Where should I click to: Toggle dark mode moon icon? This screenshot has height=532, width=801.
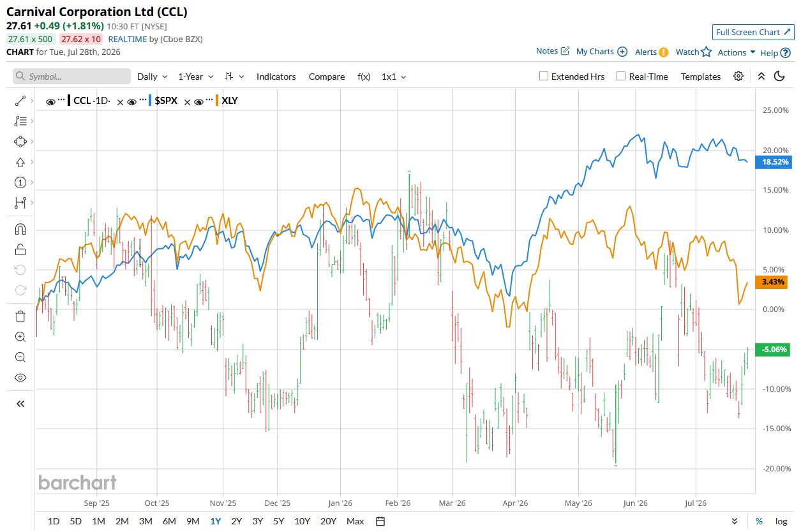point(779,76)
